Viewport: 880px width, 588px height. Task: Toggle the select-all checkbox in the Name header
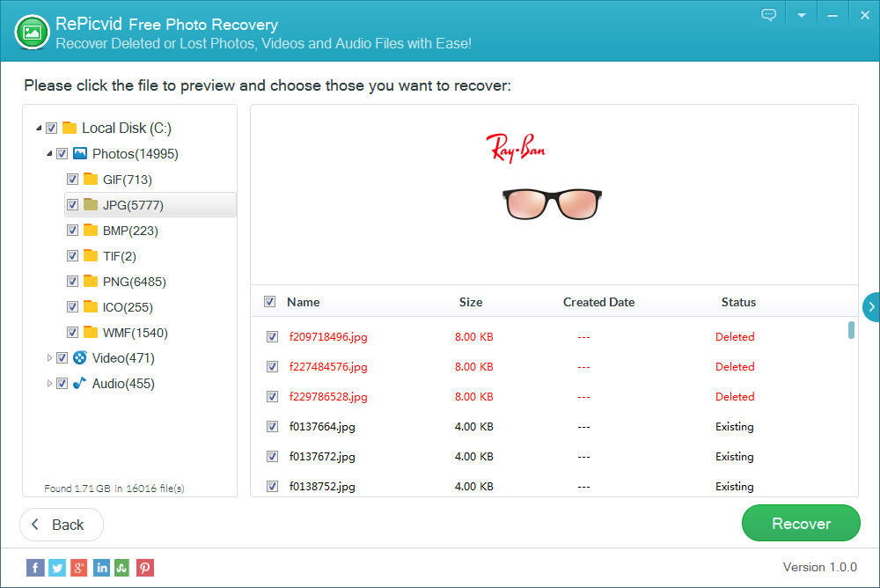(269, 301)
